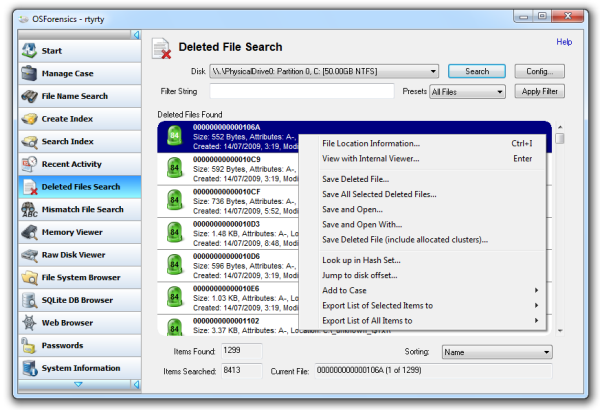
Task: Open the File System Browser folder icon
Action: pyautogui.click(x=29, y=277)
